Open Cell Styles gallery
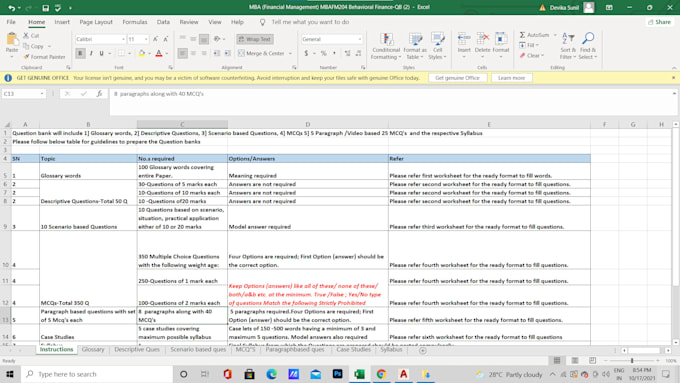680x383 pixels. 437,46
